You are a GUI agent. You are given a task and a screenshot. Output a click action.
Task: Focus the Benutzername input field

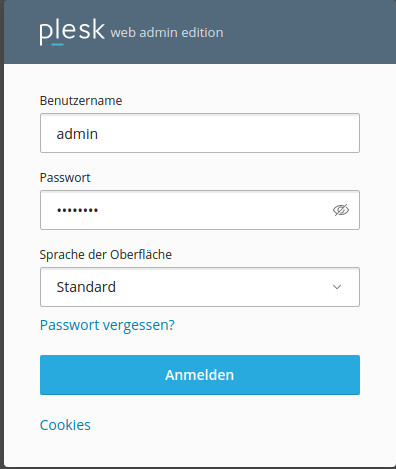pos(200,133)
